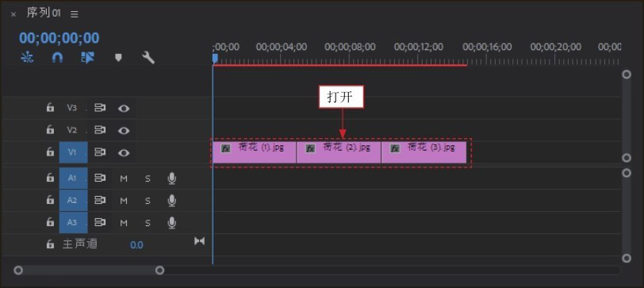644x288 pixels.
Task: Select the 序列01 sequence tab
Action: coord(44,13)
